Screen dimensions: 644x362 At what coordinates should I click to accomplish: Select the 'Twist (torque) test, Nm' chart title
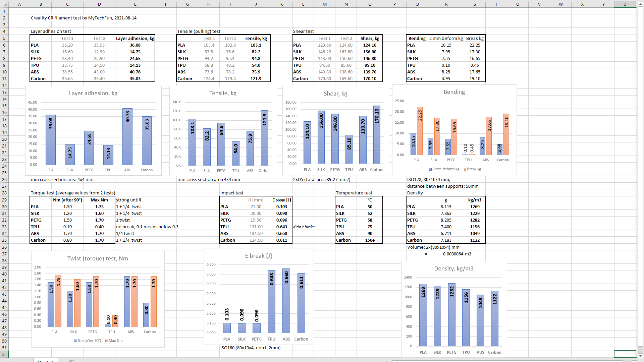[x=98, y=259]
